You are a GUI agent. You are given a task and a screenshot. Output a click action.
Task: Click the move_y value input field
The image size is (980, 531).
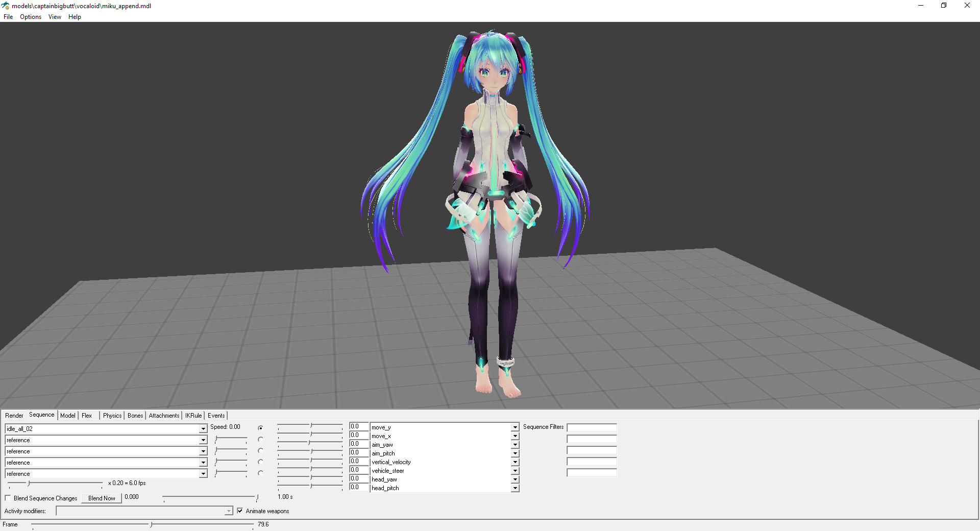pos(359,426)
